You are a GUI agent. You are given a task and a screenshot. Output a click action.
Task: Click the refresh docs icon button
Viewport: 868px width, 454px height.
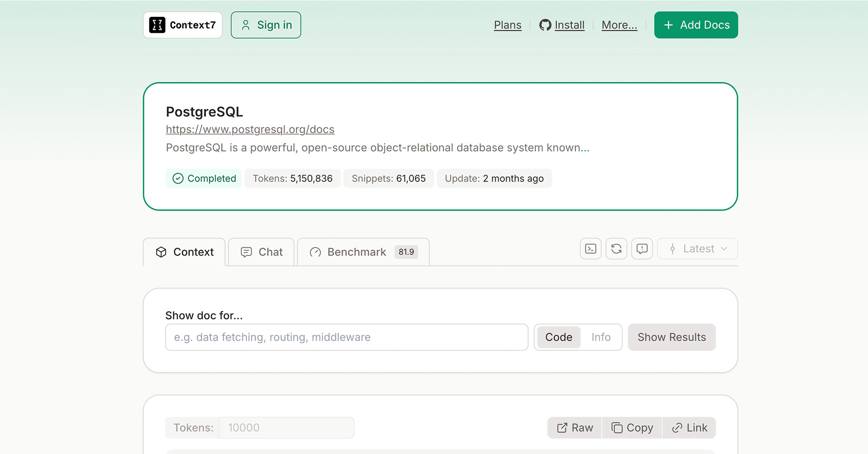coord(617,249)
